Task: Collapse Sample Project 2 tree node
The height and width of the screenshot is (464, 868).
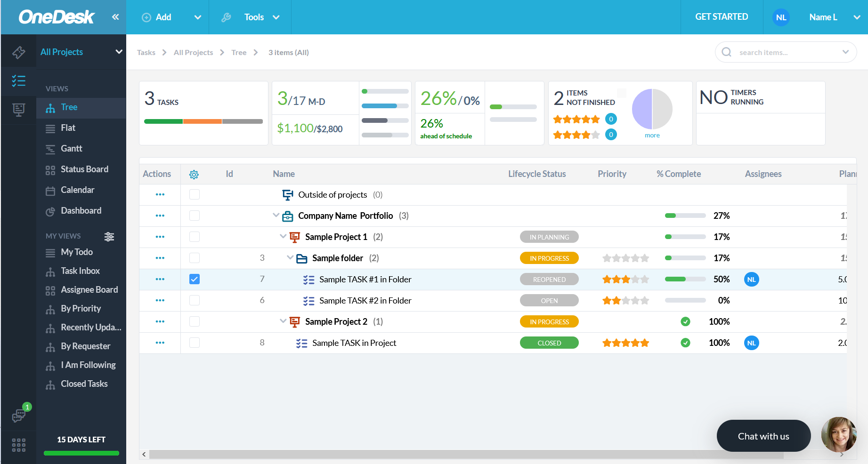Action: [283, 321]
